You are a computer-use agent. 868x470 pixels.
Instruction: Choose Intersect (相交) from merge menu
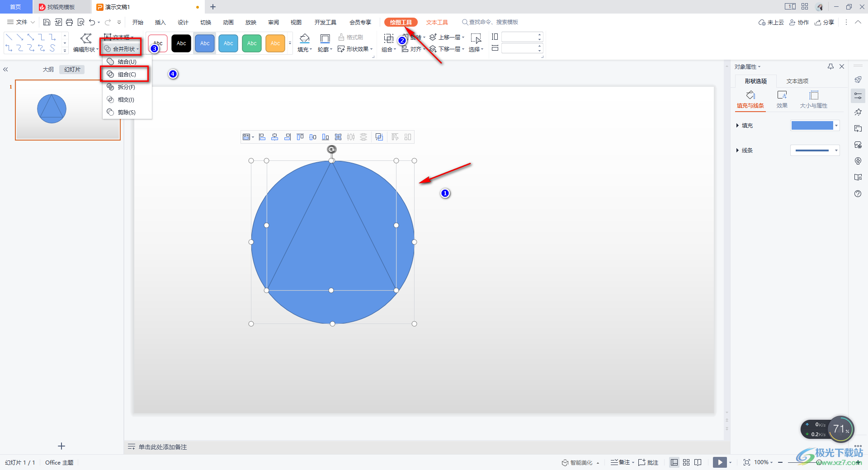pyautogui.click(x=127, y=100)
